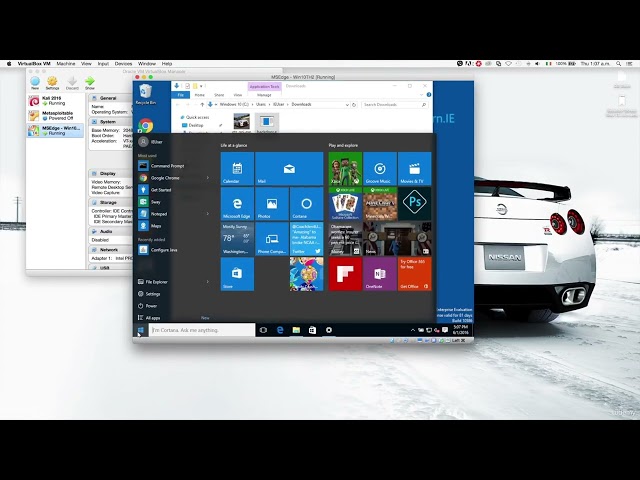Open the Minecraft tile
The width and height of the screenshot is (640, 480).
click(380, 204)
